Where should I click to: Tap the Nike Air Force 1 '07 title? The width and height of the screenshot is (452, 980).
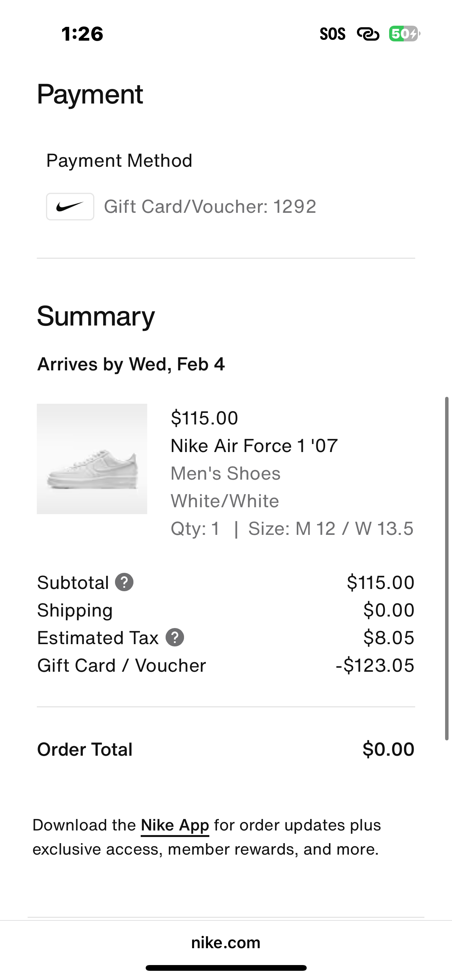(254, 446)
